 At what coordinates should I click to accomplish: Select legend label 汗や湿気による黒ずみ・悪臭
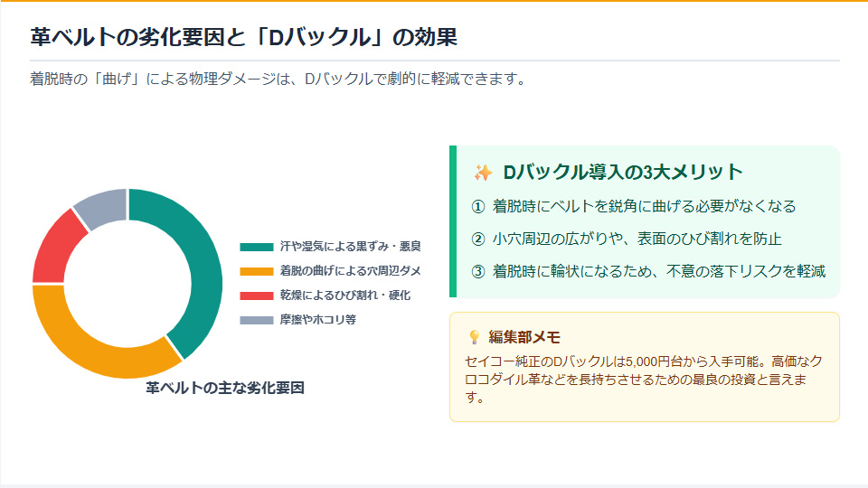(351, 246)
